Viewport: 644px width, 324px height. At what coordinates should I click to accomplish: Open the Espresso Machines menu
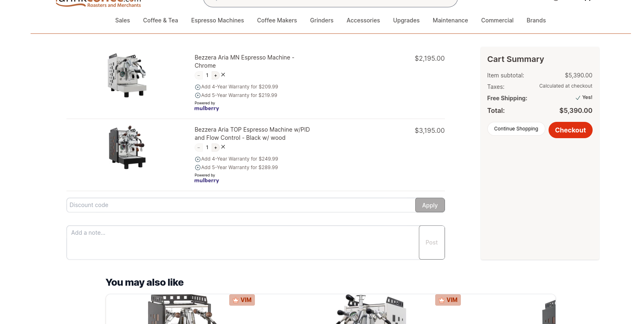217,20
